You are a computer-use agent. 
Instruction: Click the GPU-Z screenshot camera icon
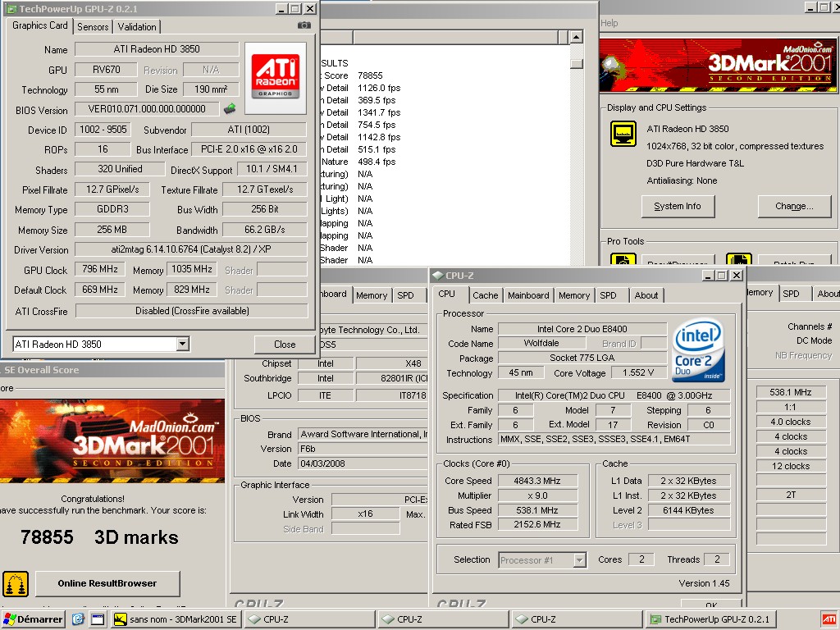(x=304, y=25)
